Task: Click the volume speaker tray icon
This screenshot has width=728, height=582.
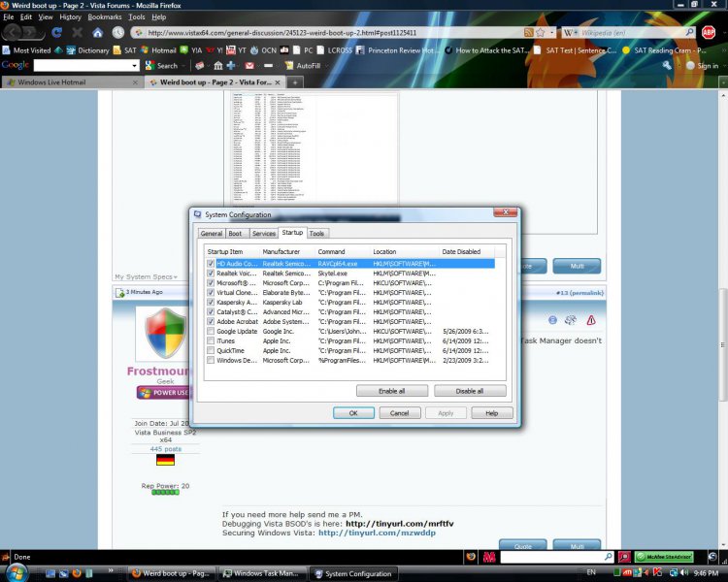Action: [685, 572]
